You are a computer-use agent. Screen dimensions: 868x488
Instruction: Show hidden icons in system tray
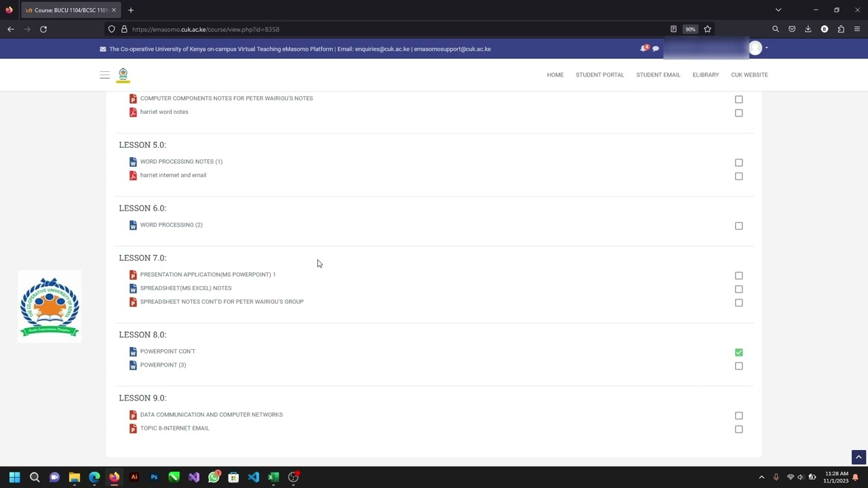762,477
